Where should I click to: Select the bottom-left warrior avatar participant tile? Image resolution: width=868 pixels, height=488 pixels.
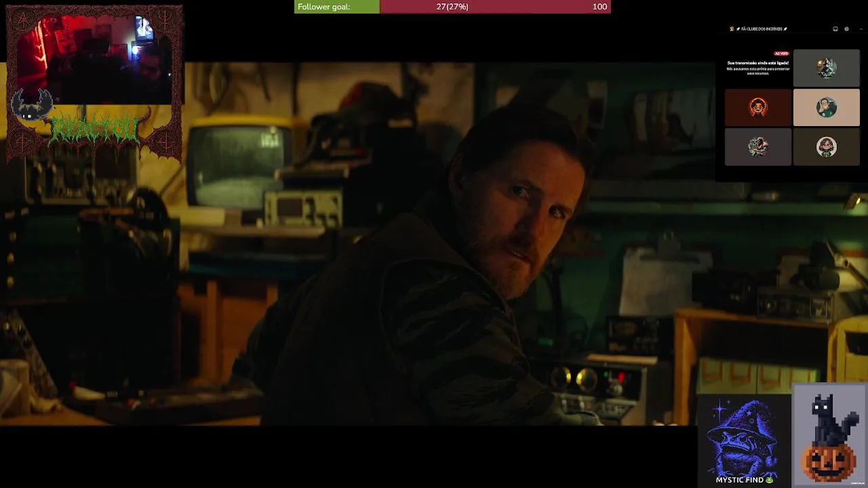click(757, 147)
